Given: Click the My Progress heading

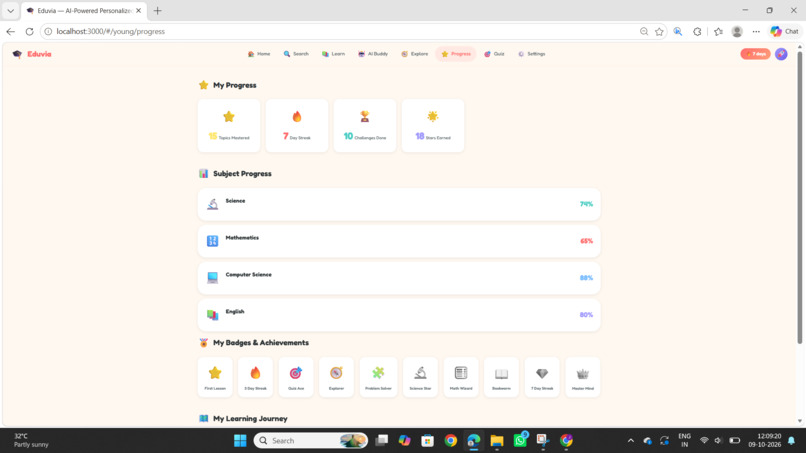Looking at the screenshot, I should pos(234,85).
